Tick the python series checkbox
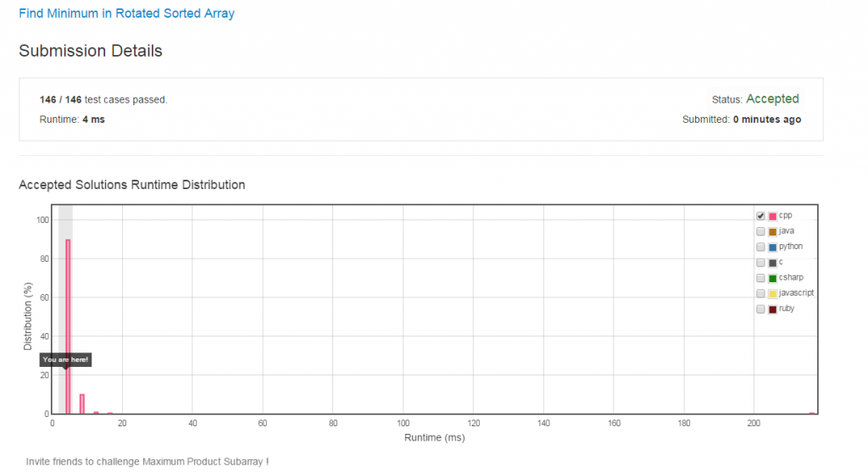 [760, 247]
